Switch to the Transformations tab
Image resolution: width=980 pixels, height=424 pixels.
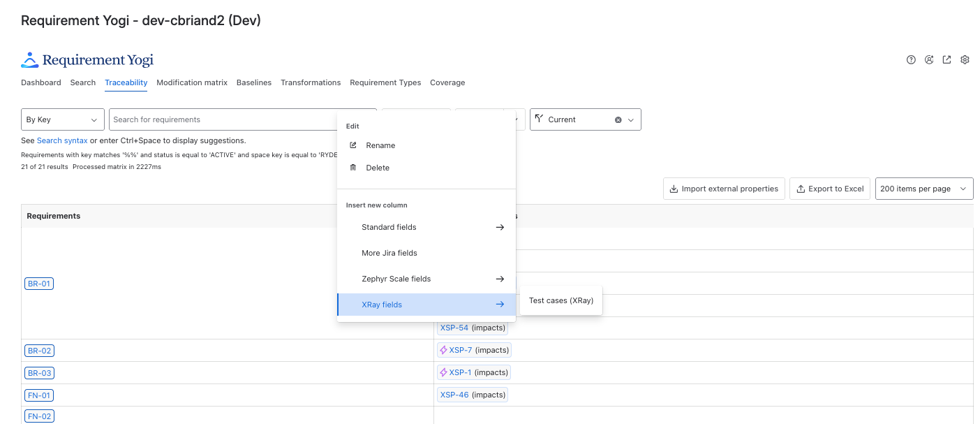click(311, 82)
